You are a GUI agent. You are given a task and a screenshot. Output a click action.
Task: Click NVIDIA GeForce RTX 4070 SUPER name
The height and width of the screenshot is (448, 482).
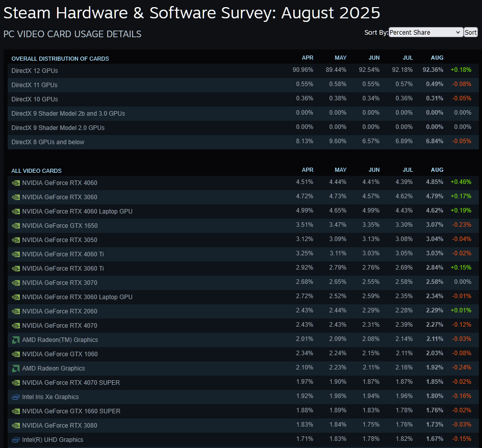pos(71,383)
